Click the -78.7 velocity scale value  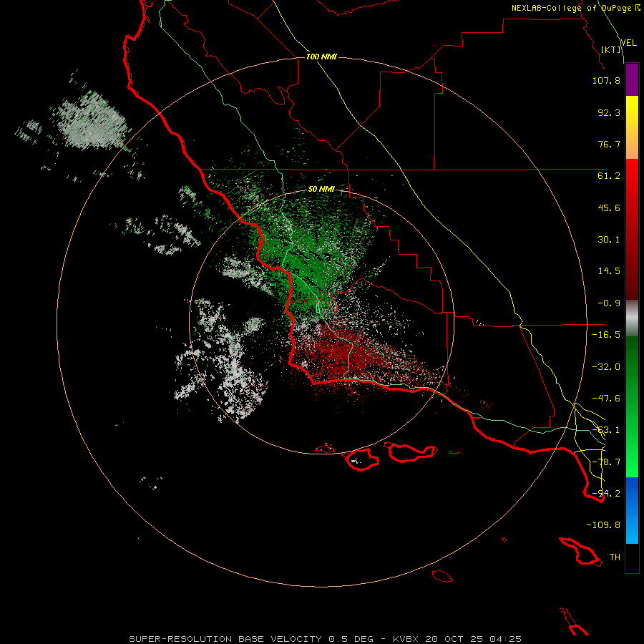[606, 462]
